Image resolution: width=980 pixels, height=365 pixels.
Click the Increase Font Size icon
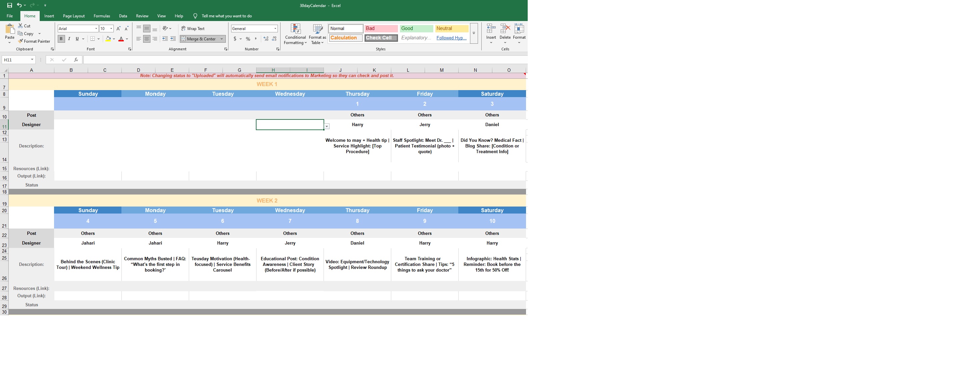(118, 29)
